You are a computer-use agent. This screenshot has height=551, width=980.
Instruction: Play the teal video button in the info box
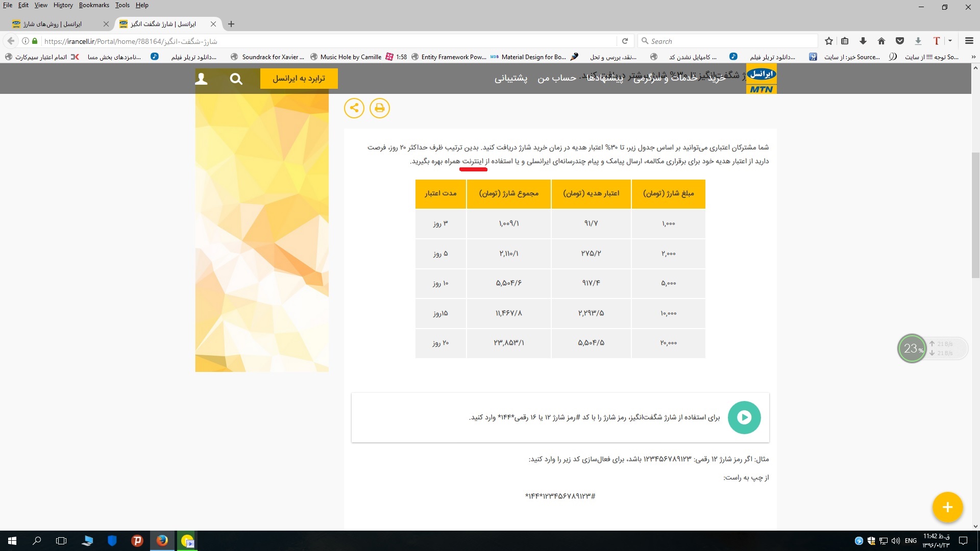[744, 417]
